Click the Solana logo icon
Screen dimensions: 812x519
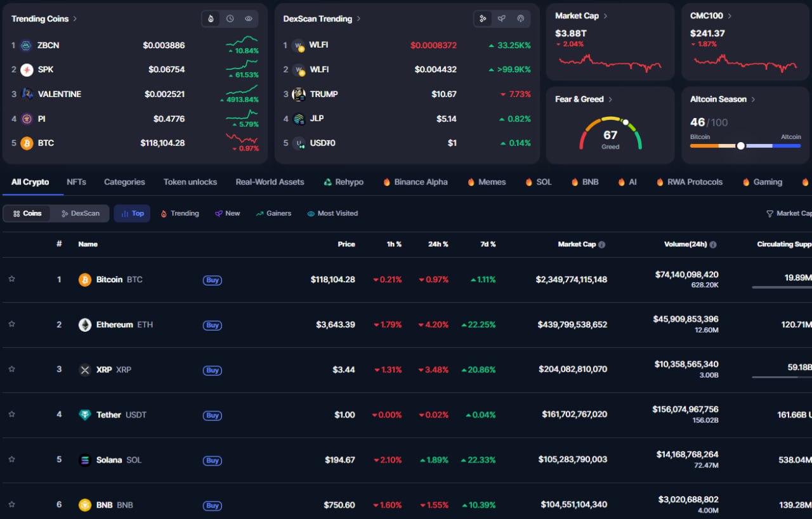(85, 460)
